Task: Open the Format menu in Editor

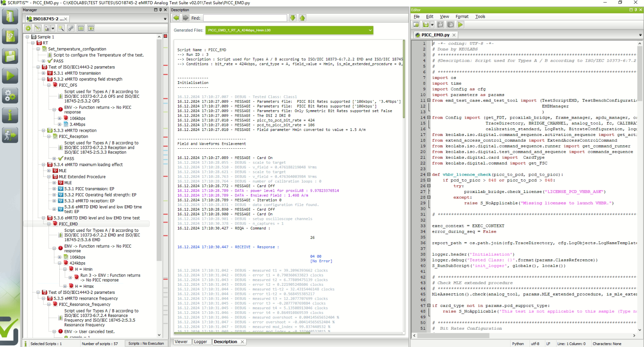Action: (462, 17)
